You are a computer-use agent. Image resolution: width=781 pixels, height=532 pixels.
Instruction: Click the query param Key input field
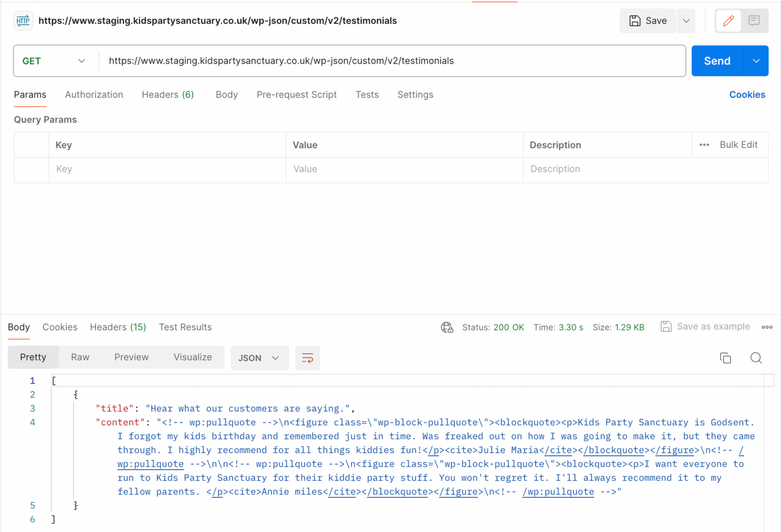pos(166,169)
